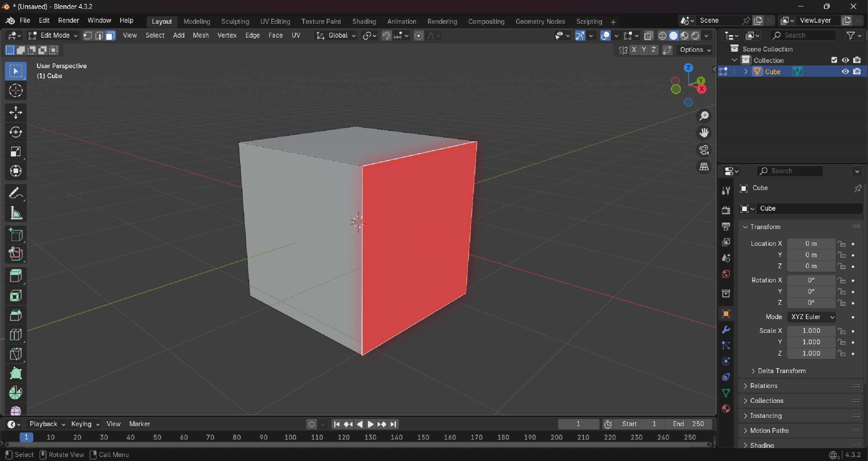This screenshot has width=868, height=461.
Task: Select the Move tool in the toolbar
Action: click(x=16, y=112)
